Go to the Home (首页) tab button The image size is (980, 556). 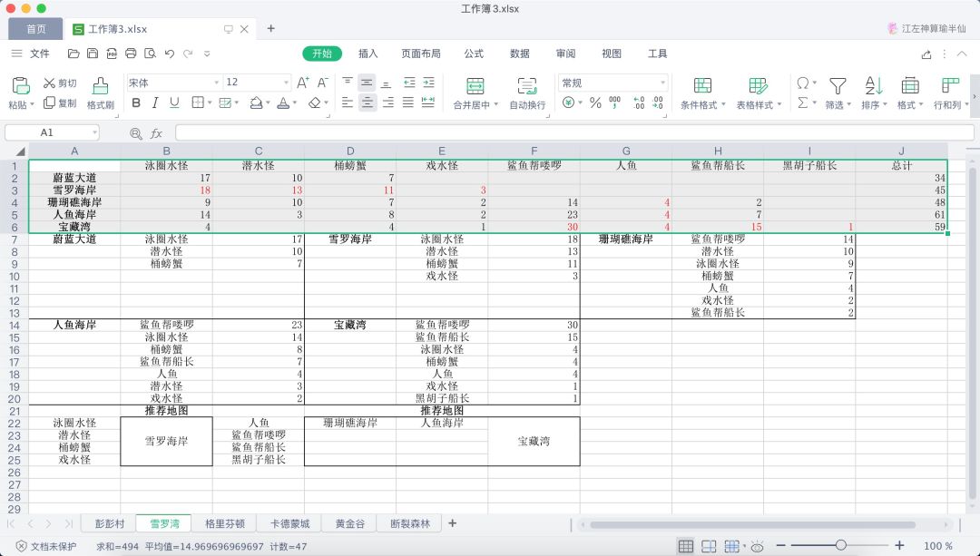pyautogui.click(x=35, y=29)
